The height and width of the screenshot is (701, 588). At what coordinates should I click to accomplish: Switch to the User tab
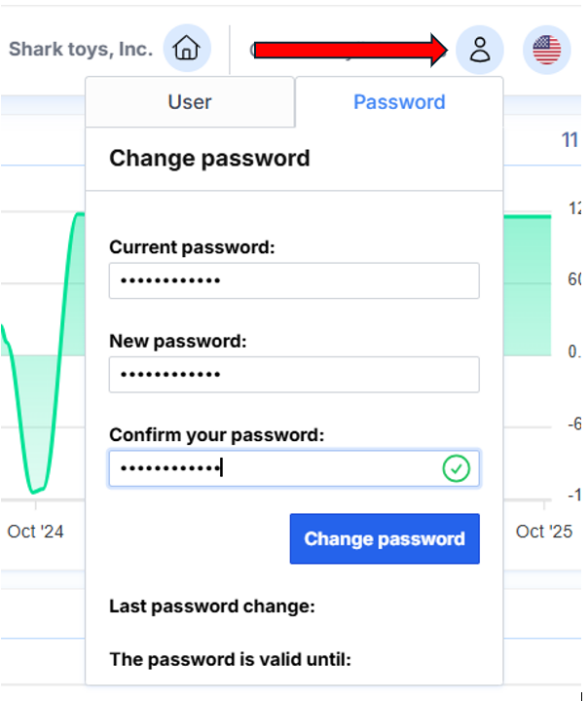(x=190, y=102)
